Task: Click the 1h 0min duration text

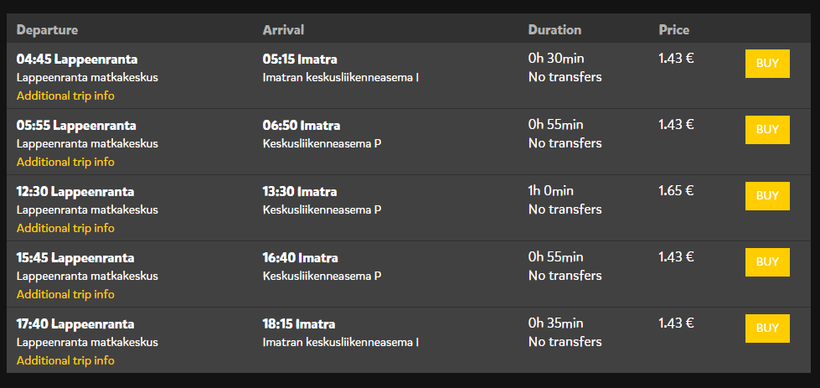Action: click(551, 190)
